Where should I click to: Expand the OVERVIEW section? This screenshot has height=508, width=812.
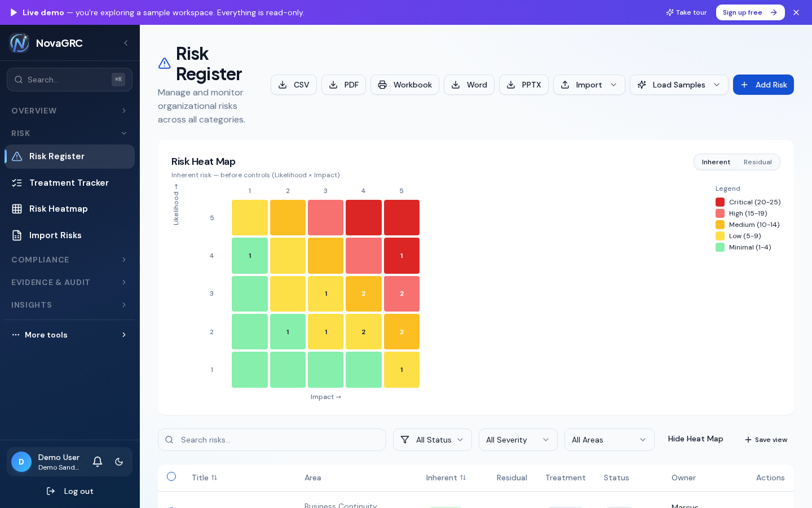(70, 111)
